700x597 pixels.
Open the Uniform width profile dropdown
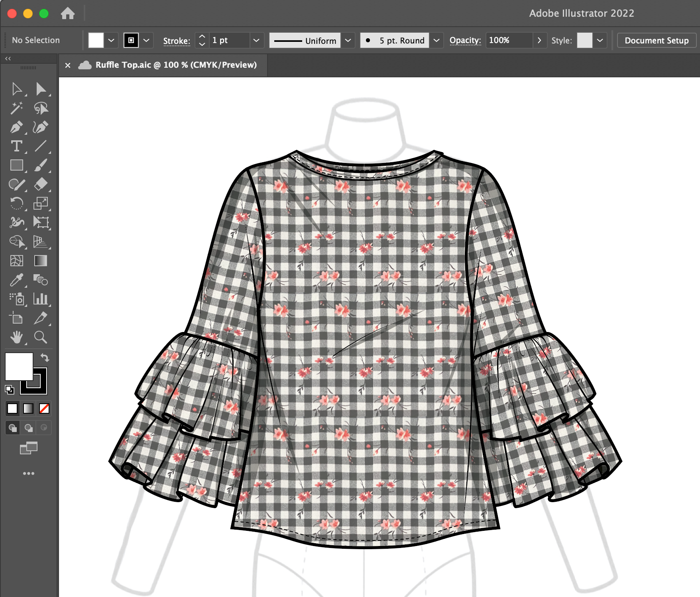348,40
